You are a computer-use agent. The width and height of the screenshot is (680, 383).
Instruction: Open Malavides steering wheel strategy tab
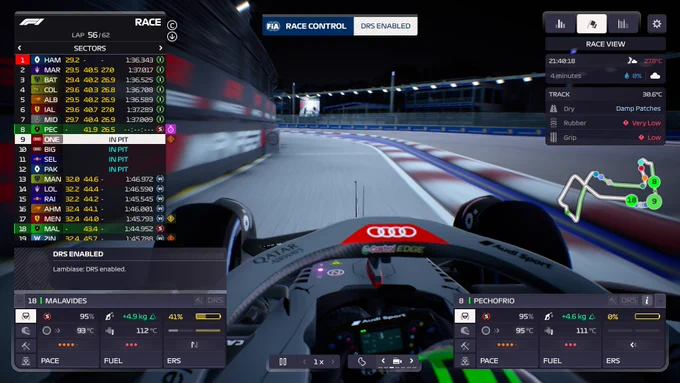26,316
